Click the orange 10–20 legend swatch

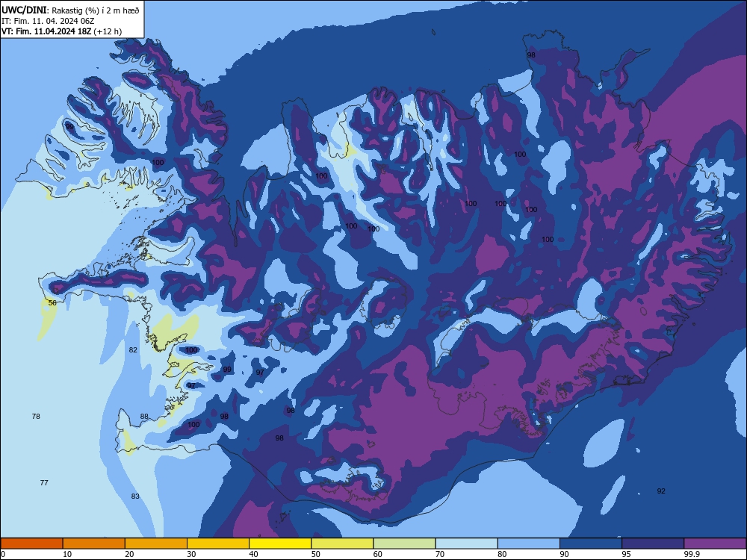click(94, 544)
